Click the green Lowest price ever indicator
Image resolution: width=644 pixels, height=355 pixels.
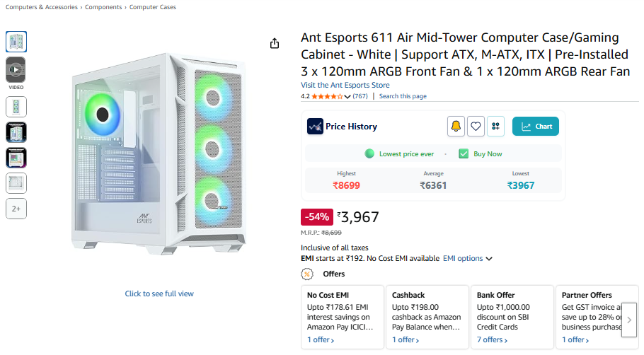[x=369, y=153]
